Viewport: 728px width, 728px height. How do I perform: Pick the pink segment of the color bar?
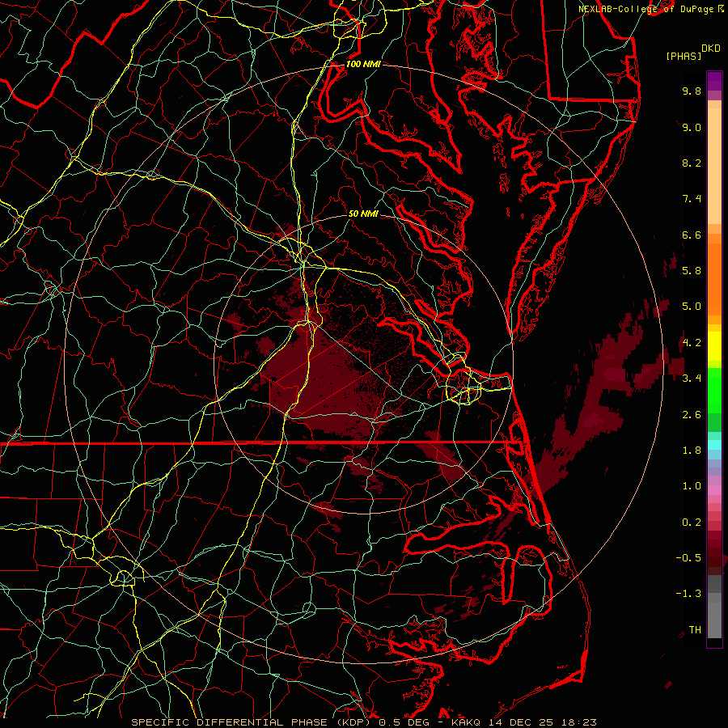[714, 490]
